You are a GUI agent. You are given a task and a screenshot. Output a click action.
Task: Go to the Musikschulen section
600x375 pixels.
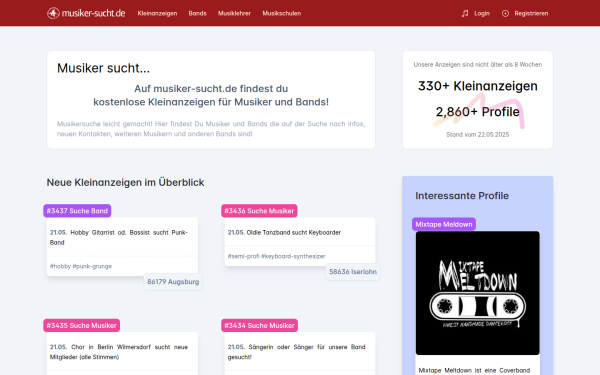click(x=282, y=13)
